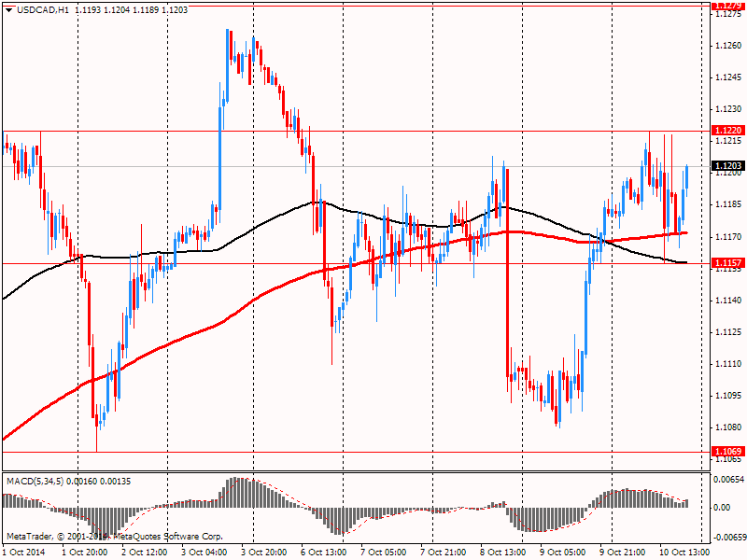This screenshot has height=560, width=747.
Task: Click the 1.1140 price axis value
Action: coord(728,301)
